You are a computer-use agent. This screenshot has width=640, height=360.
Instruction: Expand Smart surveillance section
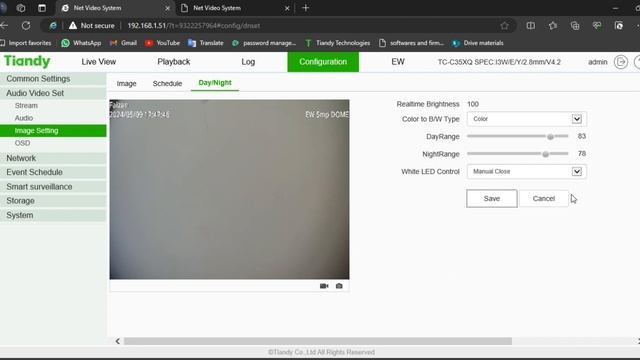tap(53, 187)
